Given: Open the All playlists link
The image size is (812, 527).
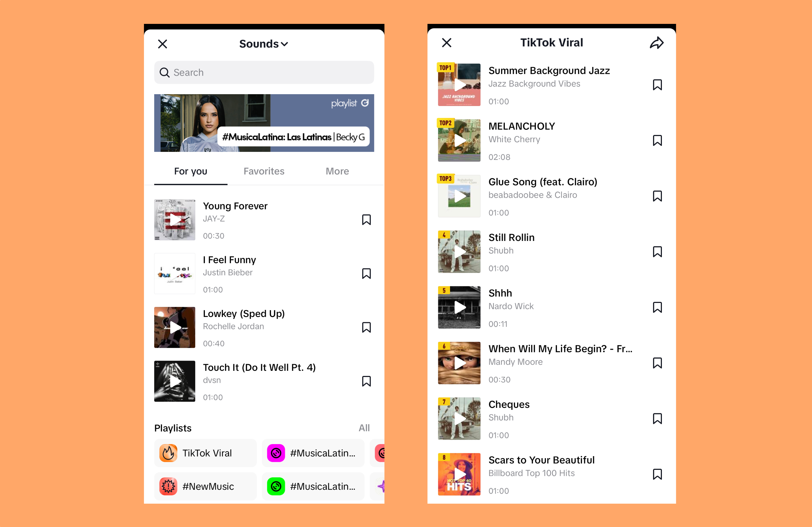Looking at the screenshot, I should pyautogui.click(x=365, y=428).
